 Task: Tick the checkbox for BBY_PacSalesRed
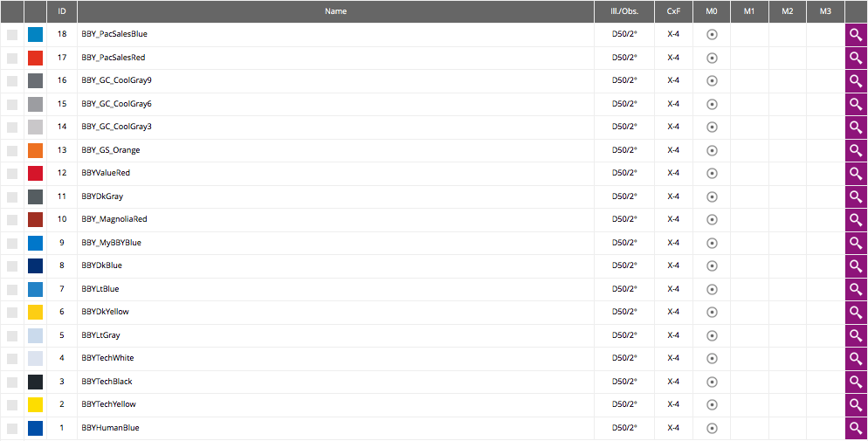coord(12,58)
